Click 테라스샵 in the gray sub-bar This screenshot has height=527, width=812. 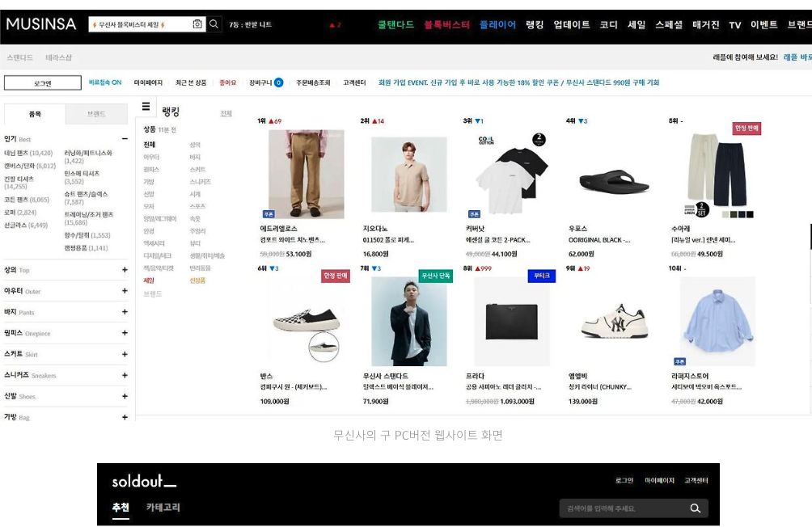[x=58, y=57]
